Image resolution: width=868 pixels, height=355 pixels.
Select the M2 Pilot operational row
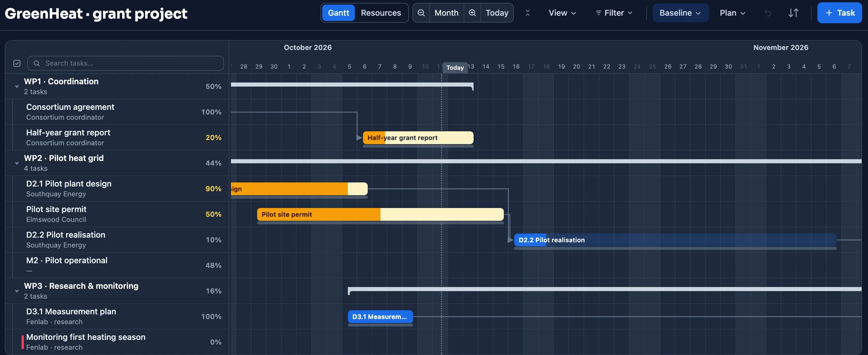(117, 265)
